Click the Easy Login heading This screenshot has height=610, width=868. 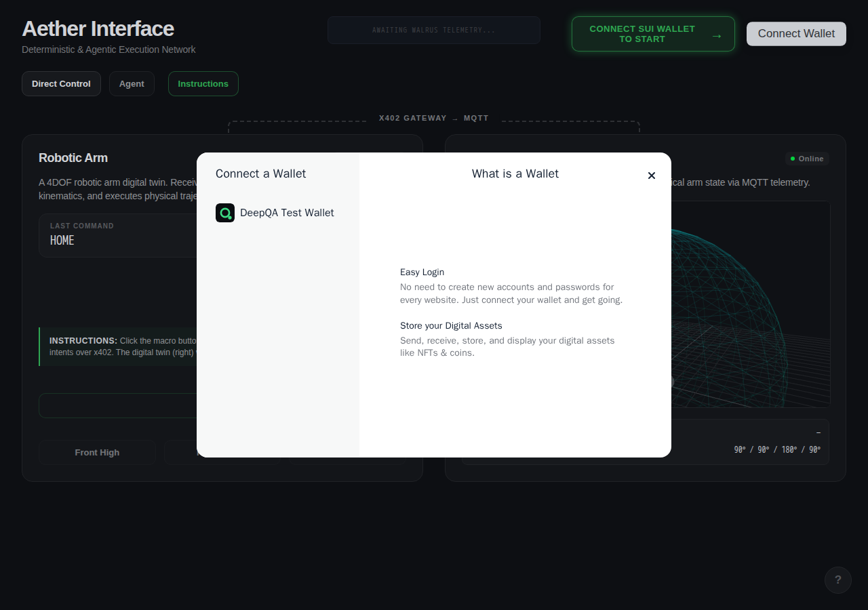[x=422, y=272]
